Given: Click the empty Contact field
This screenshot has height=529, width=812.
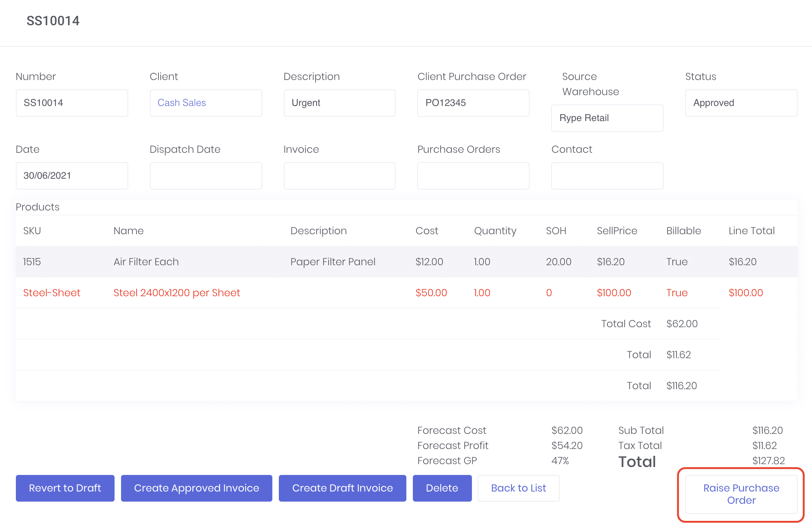Looking at the screenshot, I should 607,176.
